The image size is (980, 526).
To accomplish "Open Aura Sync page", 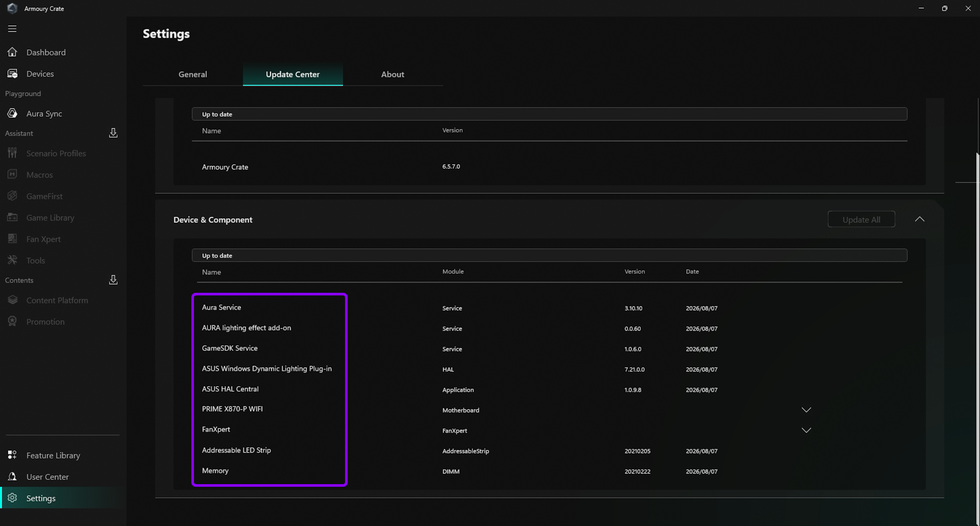I will [x=44, y=114].
